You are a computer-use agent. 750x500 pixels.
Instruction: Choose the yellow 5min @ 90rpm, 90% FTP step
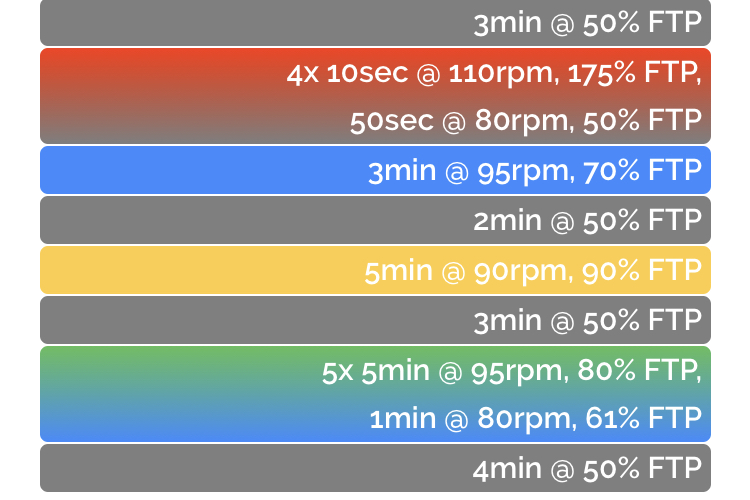(x=375, y=270)
